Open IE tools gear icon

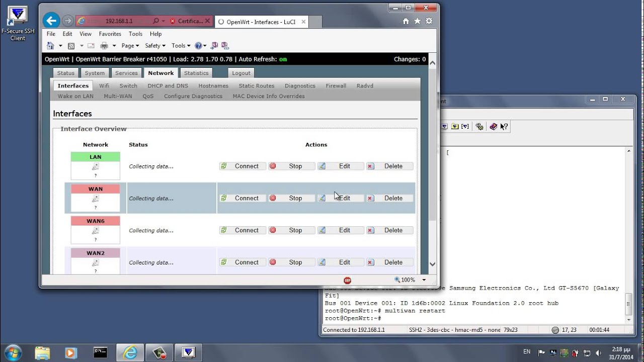(429, 21)
